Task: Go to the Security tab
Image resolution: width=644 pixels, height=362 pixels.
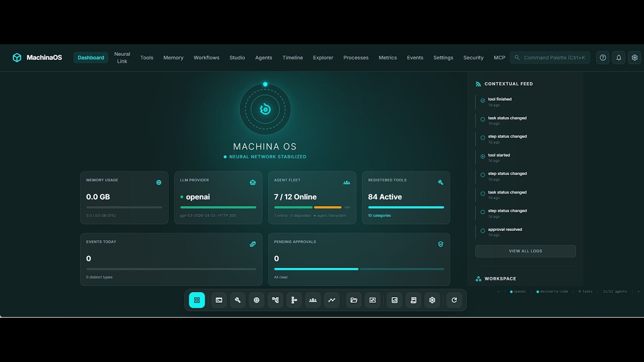Action: coord(473,58)
